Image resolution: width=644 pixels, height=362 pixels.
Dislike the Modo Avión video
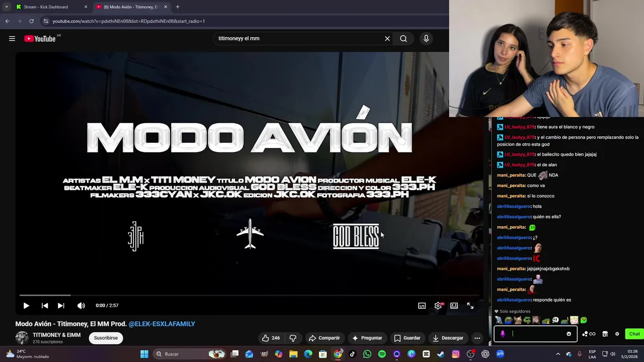coord(293,338)
